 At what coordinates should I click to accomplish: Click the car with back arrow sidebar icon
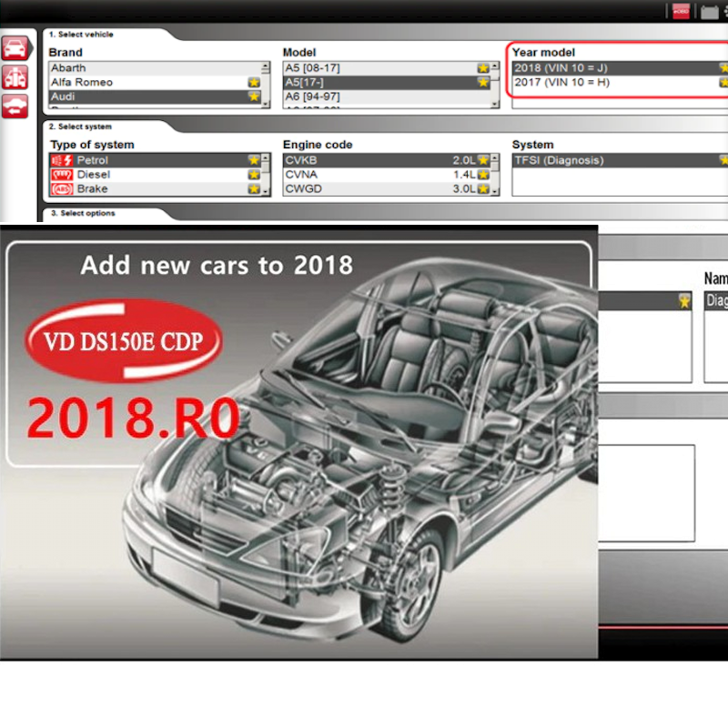pyautogui.click(x=15, y=106)
